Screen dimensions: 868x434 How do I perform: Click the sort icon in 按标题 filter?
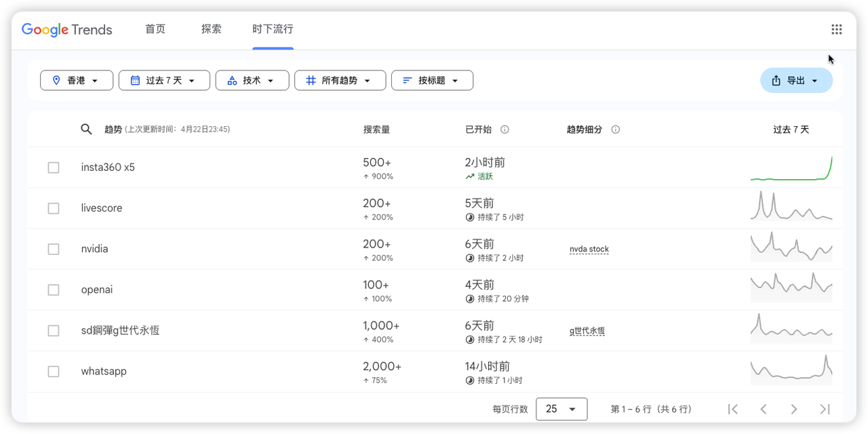tap(408, 80)
